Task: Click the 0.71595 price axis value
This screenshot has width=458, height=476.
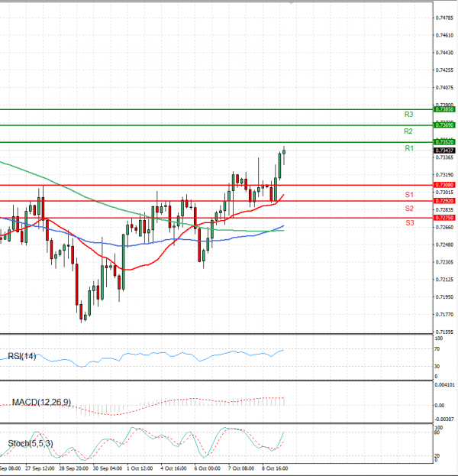Action: point(444,332)
